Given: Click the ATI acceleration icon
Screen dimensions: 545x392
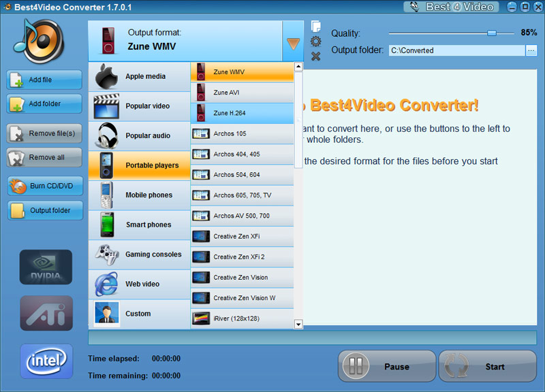Looking at the screenshot, I should 46,313.
